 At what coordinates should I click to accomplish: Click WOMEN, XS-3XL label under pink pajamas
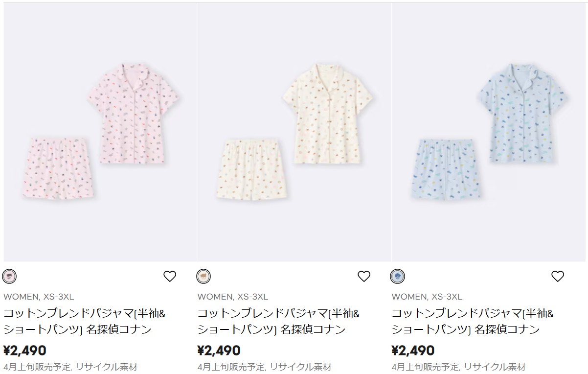coord(39,297)
